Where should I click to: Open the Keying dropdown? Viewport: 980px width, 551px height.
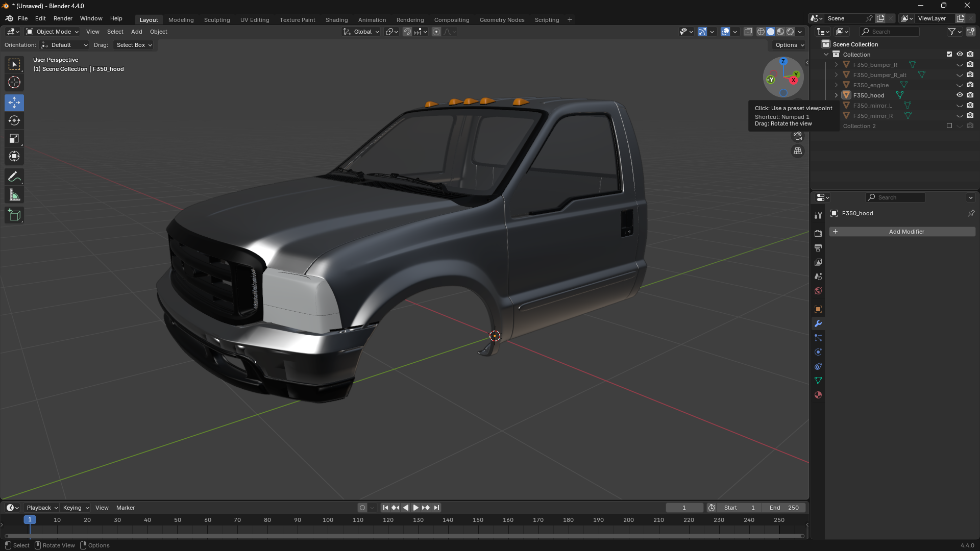(76, 508)
